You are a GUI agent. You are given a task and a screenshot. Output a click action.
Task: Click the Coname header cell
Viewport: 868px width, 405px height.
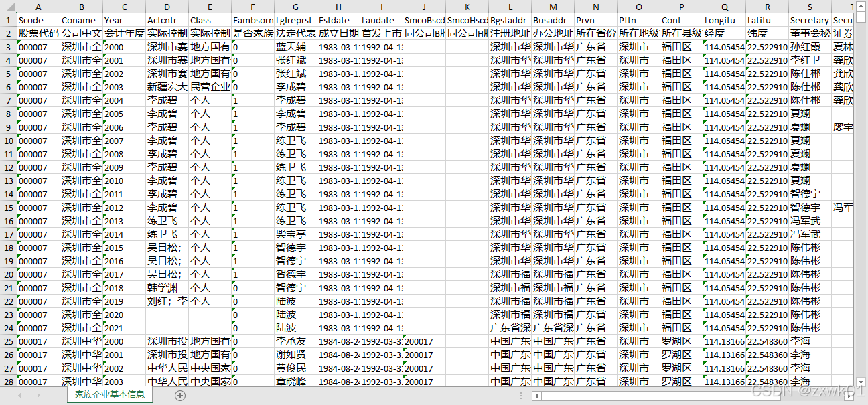click(x=81, y=20)
